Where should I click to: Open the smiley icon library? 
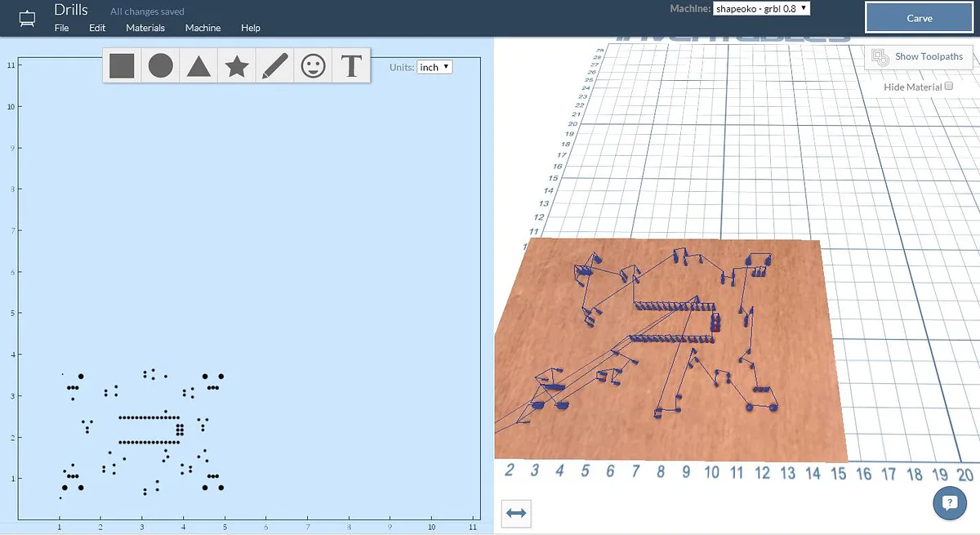pos(313,65)
